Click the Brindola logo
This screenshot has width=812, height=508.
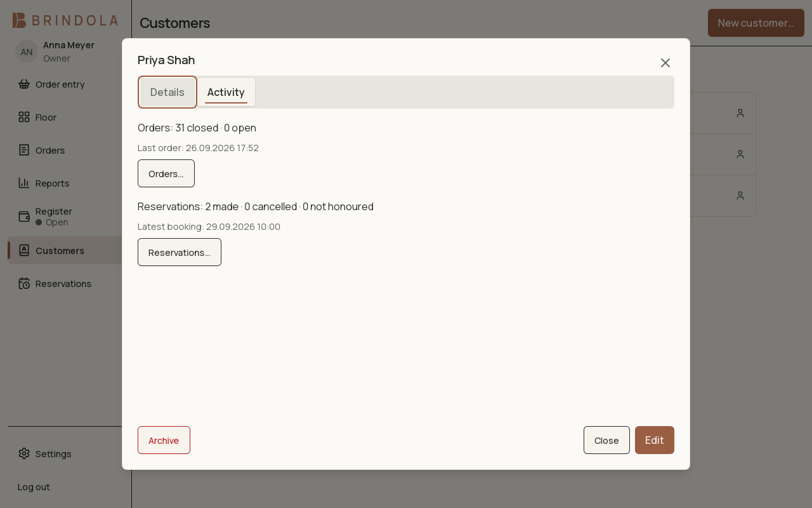[x=65, y=20]
